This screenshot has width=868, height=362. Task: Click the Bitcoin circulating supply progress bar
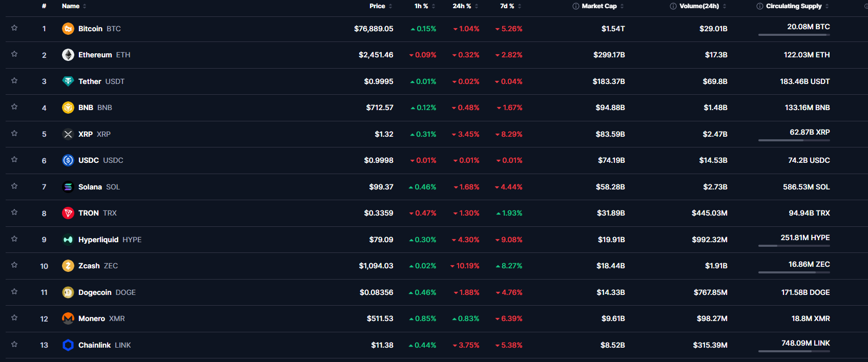click(x=794, y=35)
